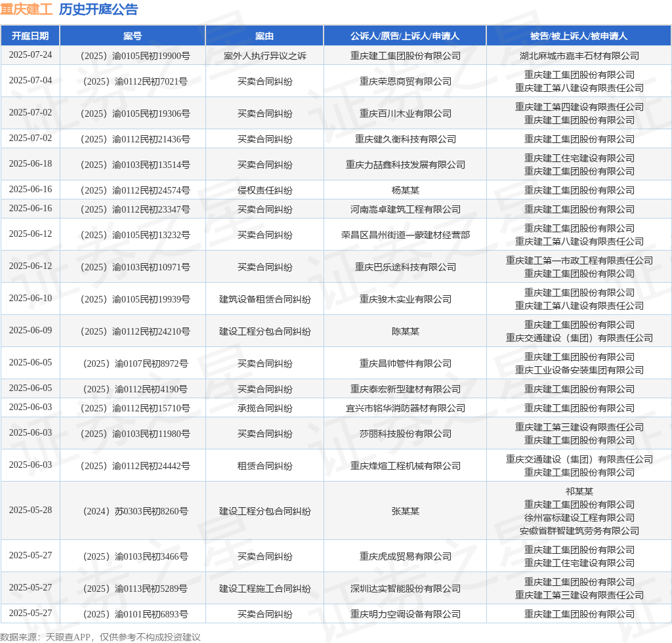Click defendant '重庆建工第一市政工程有限责任公司'

(x=579, y=261)
